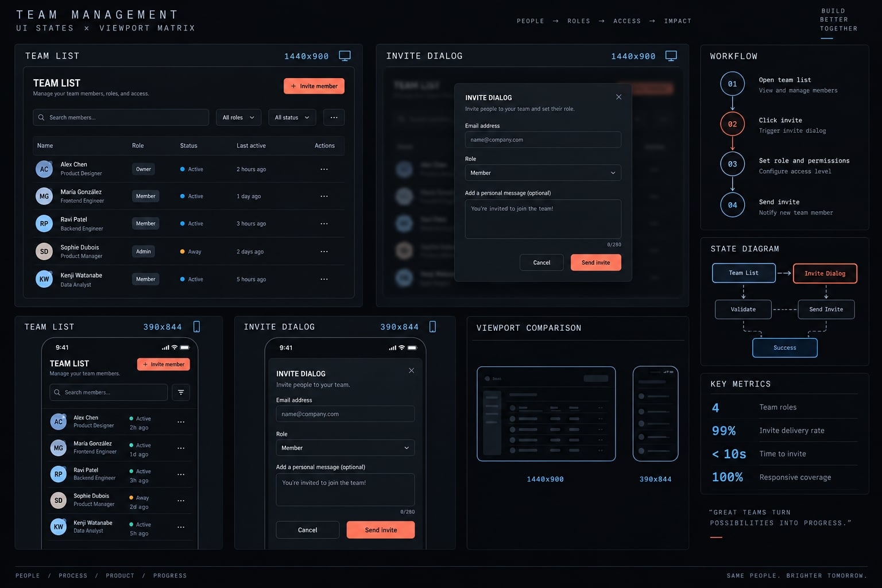Open Sophie Dubois's actions menu in mobile team list
Screen dimensions: 882x588
(x=181, y=501)
